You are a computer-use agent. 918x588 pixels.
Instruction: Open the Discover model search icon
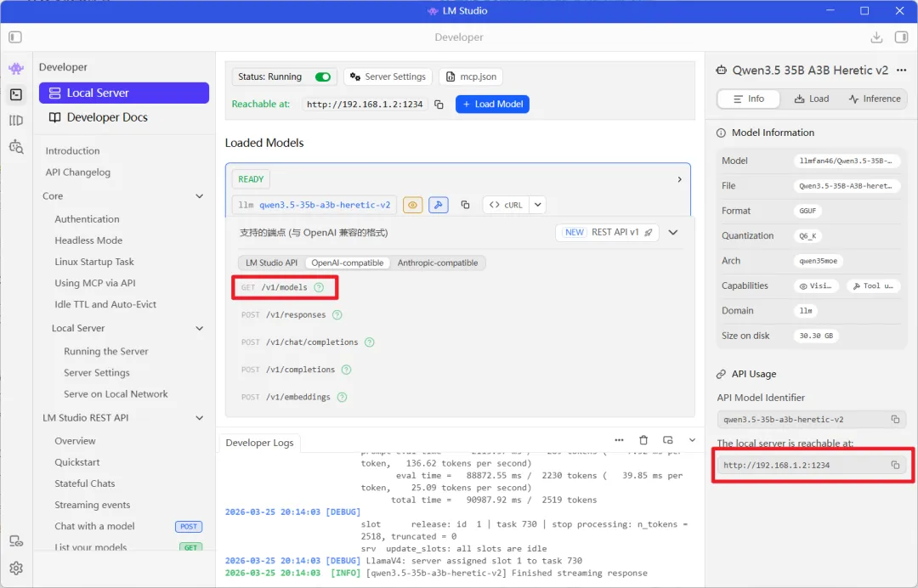pyautogui.click(x=16, y=147)
